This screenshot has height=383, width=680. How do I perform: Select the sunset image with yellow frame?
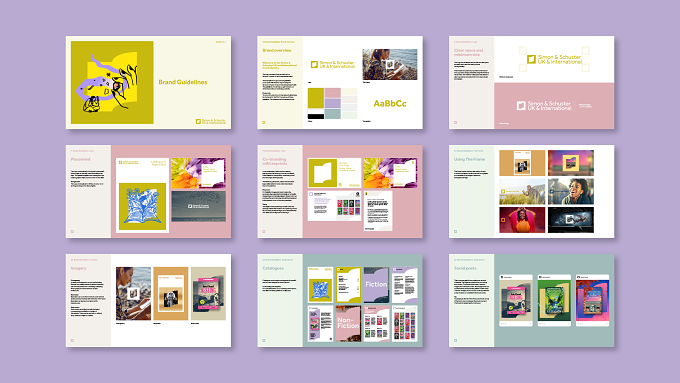571,163
